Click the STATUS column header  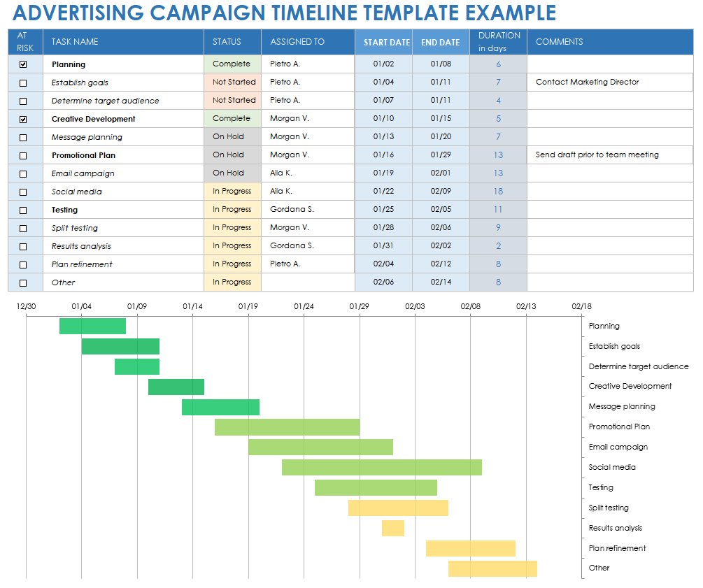[227, 42]
